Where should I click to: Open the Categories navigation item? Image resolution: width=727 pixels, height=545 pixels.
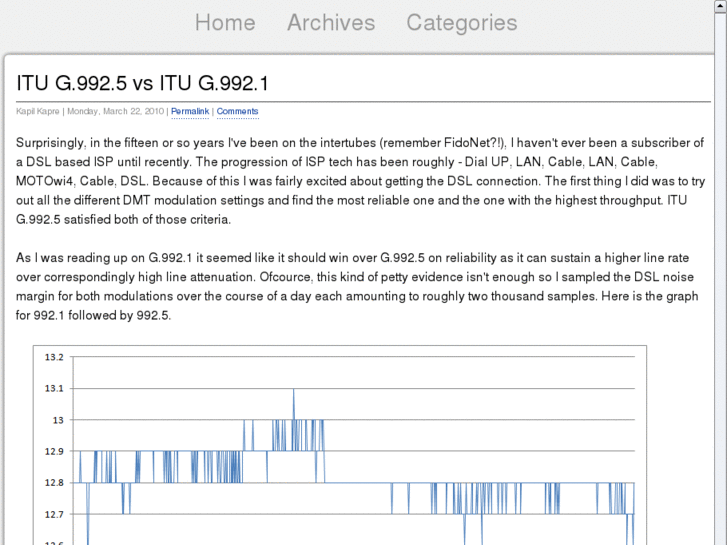click(x=461, y=23)
